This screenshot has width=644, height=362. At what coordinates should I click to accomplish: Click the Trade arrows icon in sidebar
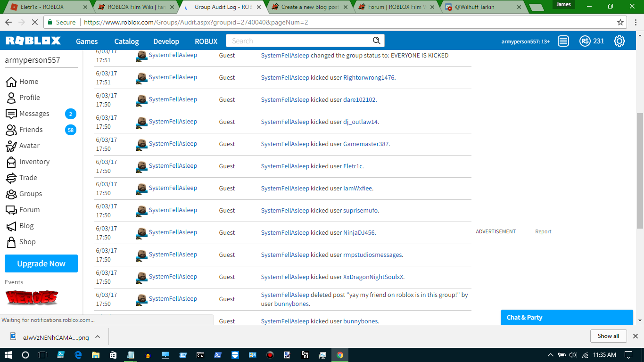pyautogui.click(x=11, y=178)
